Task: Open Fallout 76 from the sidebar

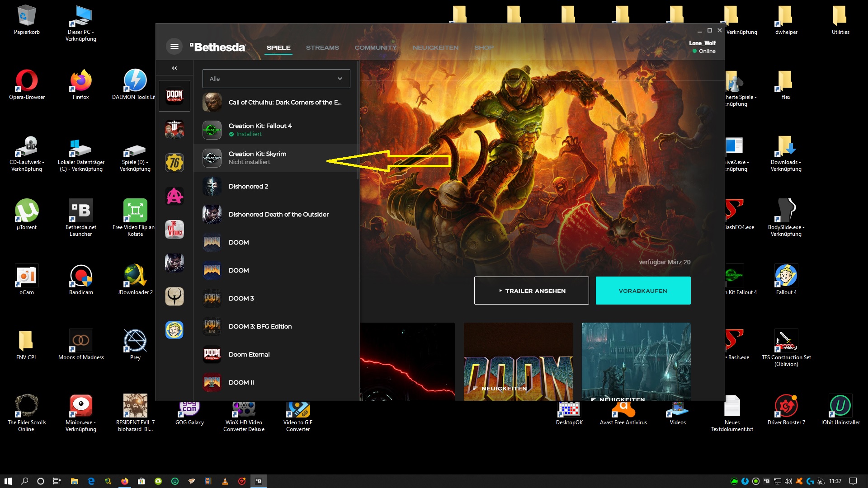Action: (175, 163)
